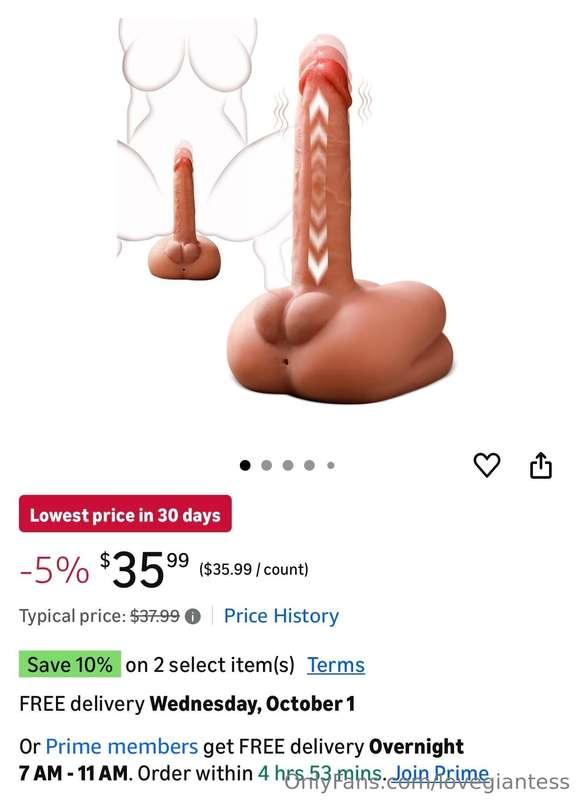Open the Prime members link
576x800 pixels.
coord(121,746)
